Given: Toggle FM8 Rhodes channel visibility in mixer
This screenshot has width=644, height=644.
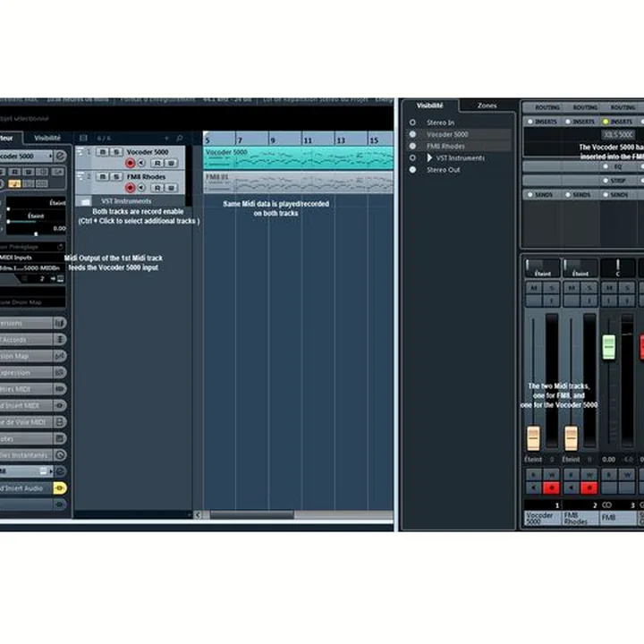Looking at the screenshot, I should (x=412, y=146).
